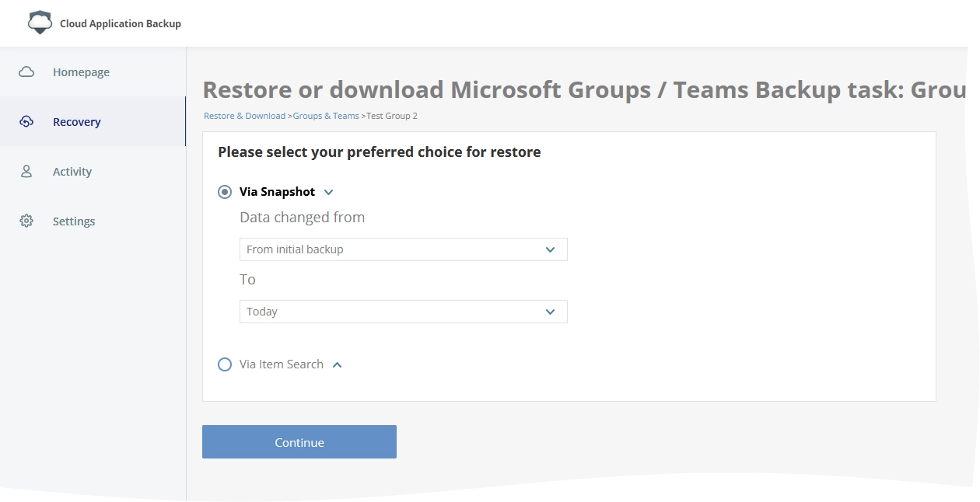Click the 'Restore or download Microsoft Groups' page title
The height and width of the screenshot is (502, 980).
pyautogui.click(x=584, y=89)
